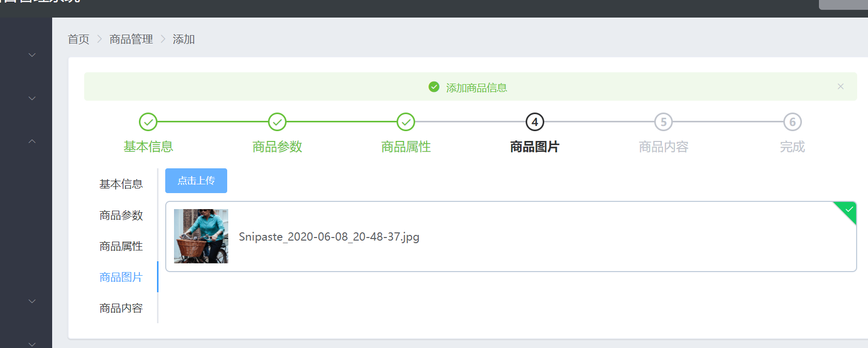This screenshot has width=868, height=348.
Task: Open 商品管理 from the breadcrumb
Action: click(x=131, y=39)
